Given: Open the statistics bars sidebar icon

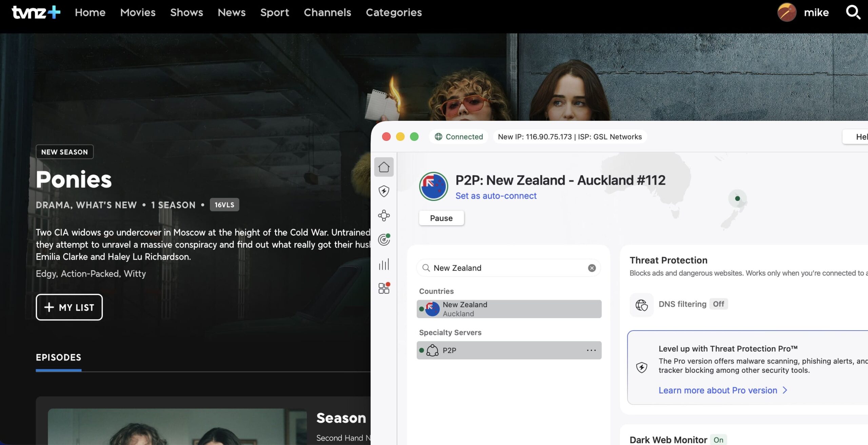Looking at the screenshot, I should [x=384, y=264].
